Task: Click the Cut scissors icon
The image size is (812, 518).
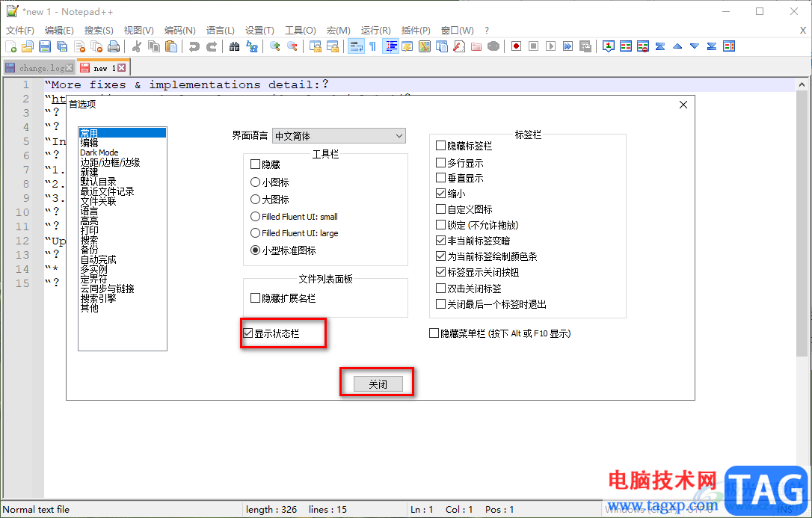Action: click(137, 46)
